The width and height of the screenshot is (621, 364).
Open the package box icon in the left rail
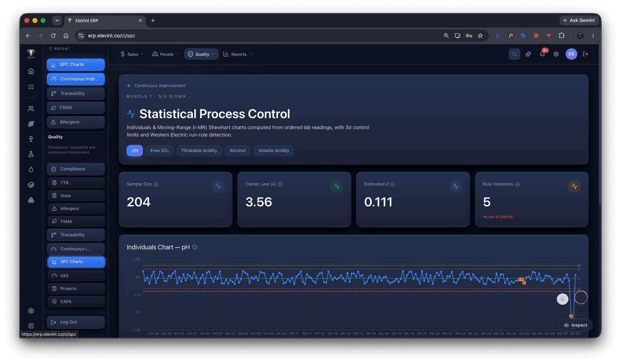click(31, 185)
